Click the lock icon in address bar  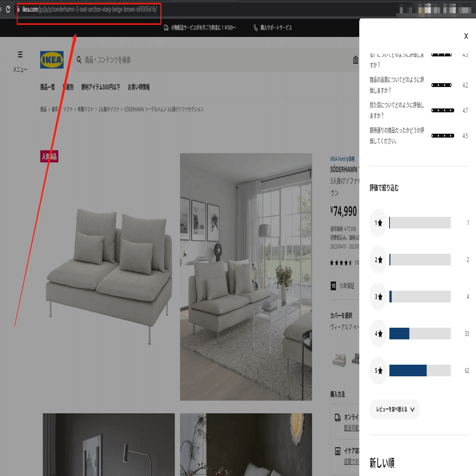click(x=18, y=9)
